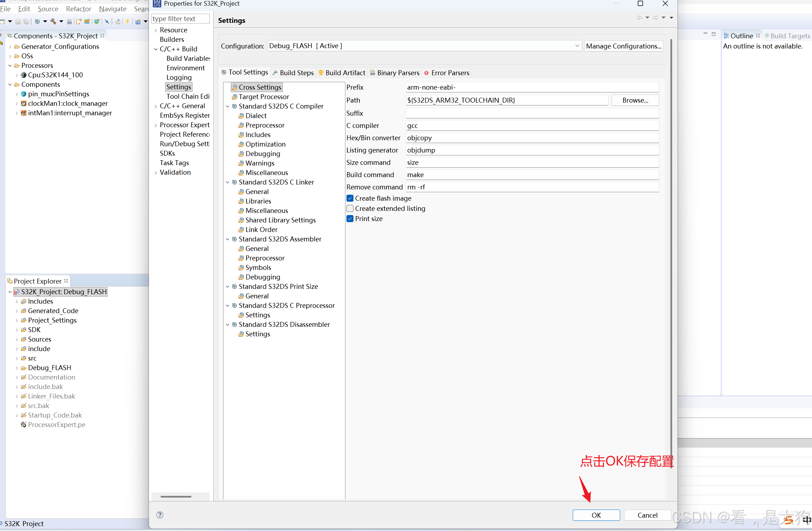Click the Cpu:S32K144_100 processor icon
812x531 pixels.
(x=24, y=75)
